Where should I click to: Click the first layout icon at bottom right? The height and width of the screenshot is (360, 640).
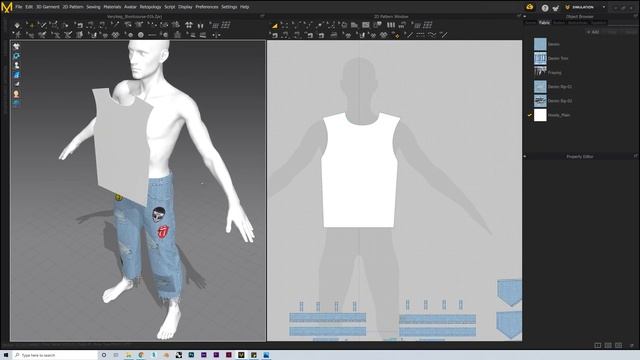(x=598, y=345)
